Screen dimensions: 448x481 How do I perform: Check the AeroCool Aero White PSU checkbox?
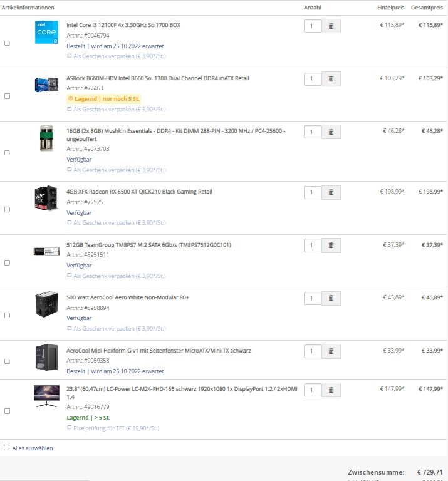[7, 316]
